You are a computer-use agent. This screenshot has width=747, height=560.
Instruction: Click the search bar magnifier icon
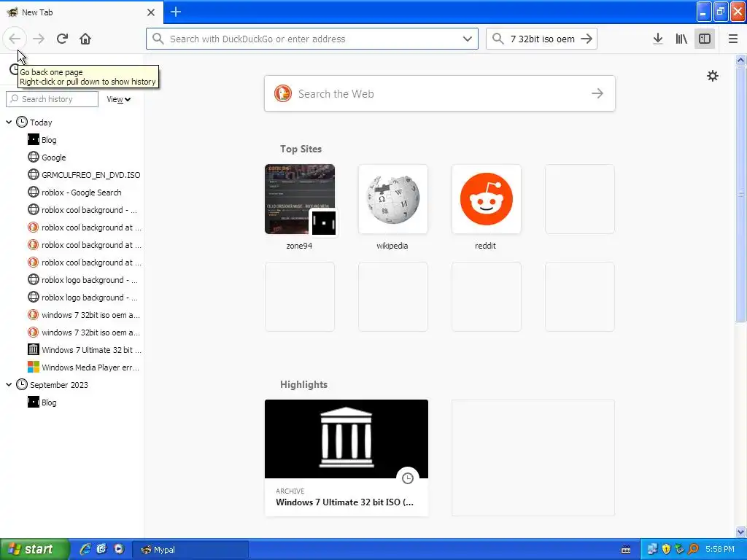498,39
